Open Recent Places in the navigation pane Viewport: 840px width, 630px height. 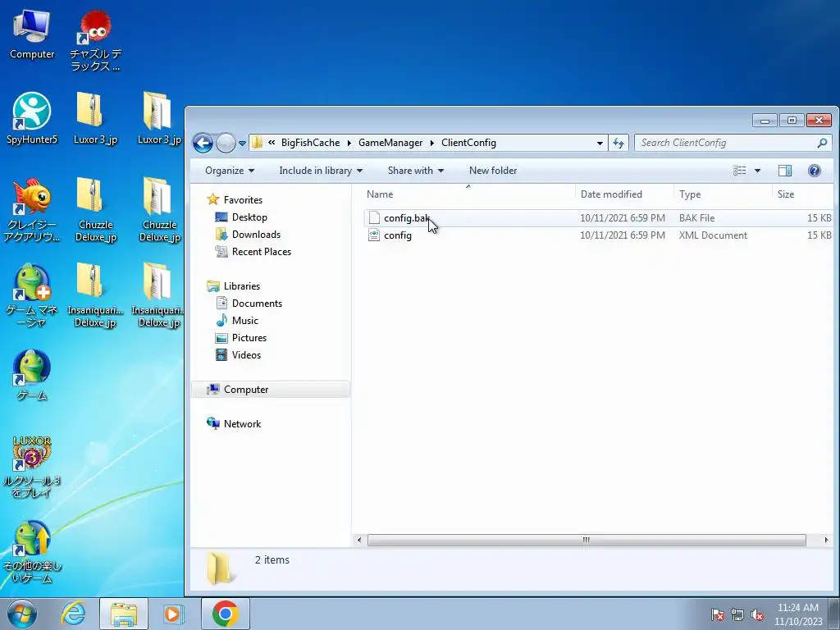(x=262, y=251)
